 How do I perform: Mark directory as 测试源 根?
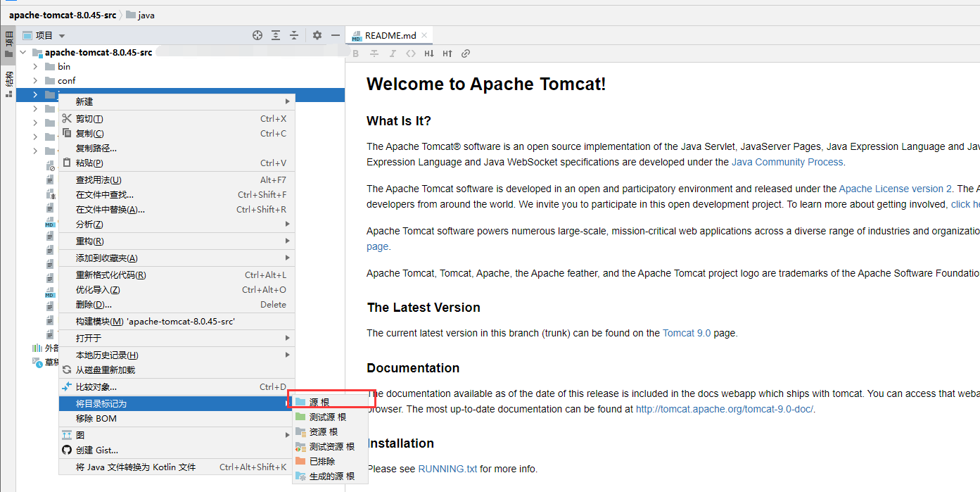tap(329, 417)
